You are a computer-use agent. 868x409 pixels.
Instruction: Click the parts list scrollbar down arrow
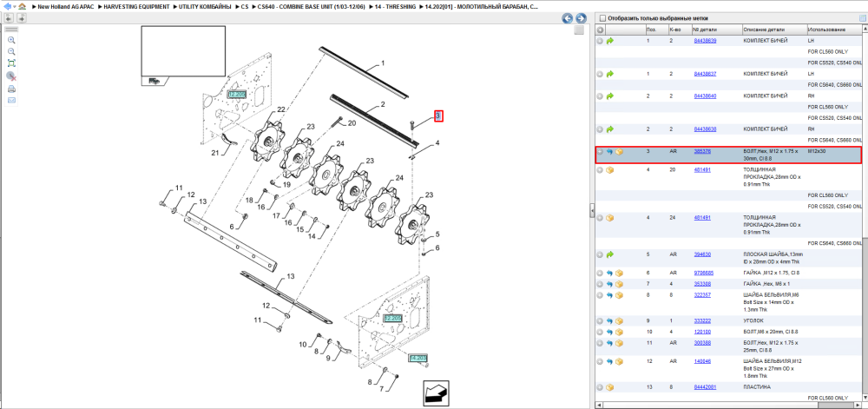[x=865, y=397]
